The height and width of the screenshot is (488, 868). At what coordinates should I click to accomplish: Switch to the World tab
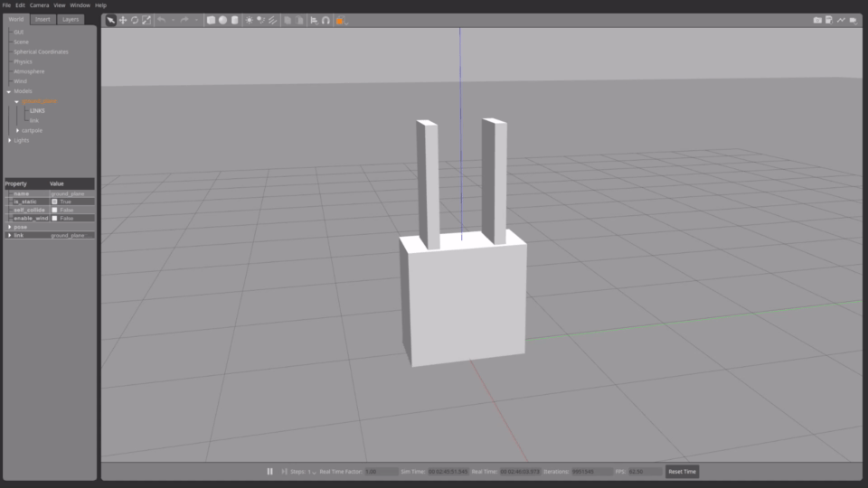click(16, 19)
